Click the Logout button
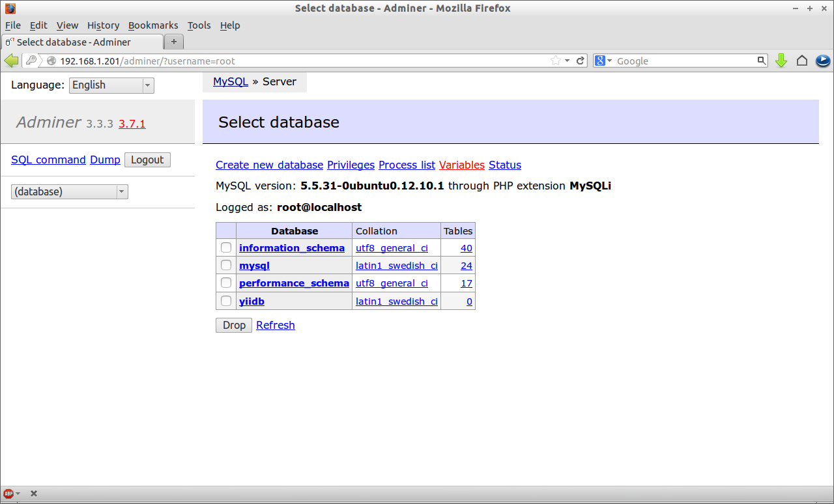The image size is (834, 504). (147, 160)
